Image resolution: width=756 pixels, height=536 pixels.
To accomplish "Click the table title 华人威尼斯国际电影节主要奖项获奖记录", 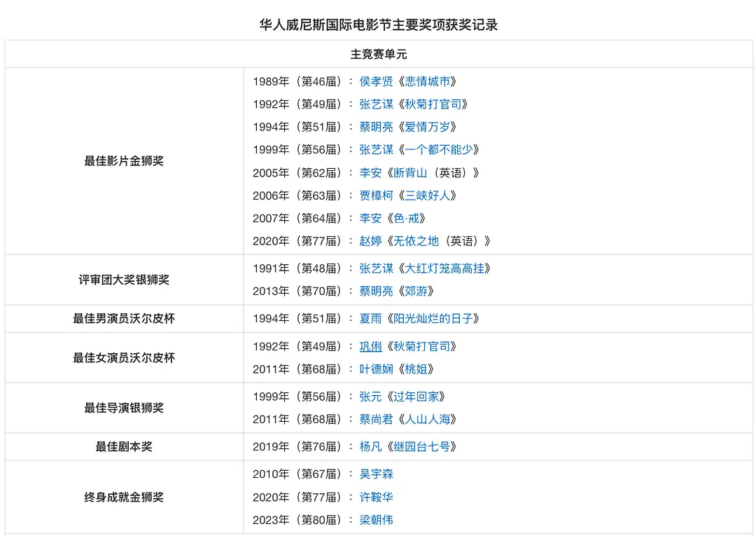I will pyautogui.click(x=379, y=25).
